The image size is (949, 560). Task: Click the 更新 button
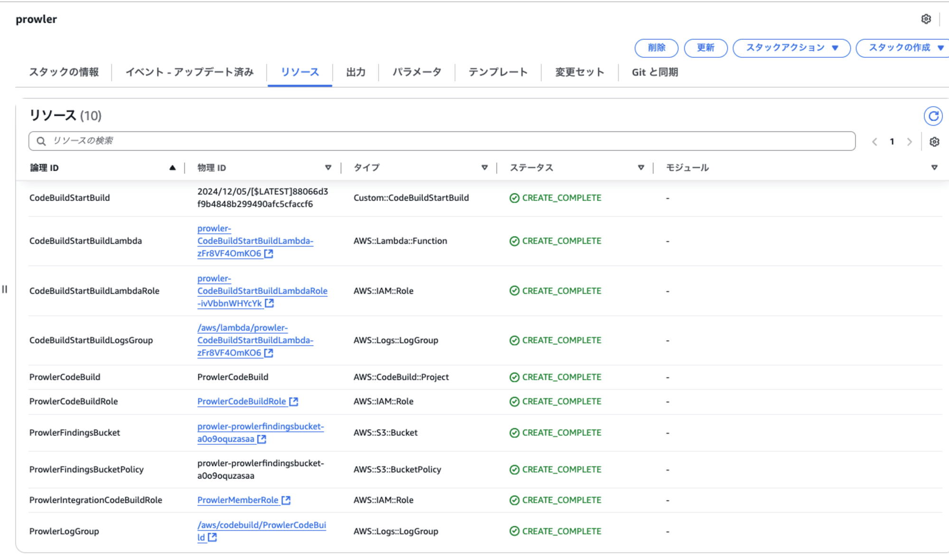pyautogui.click(x=706, y=48)
